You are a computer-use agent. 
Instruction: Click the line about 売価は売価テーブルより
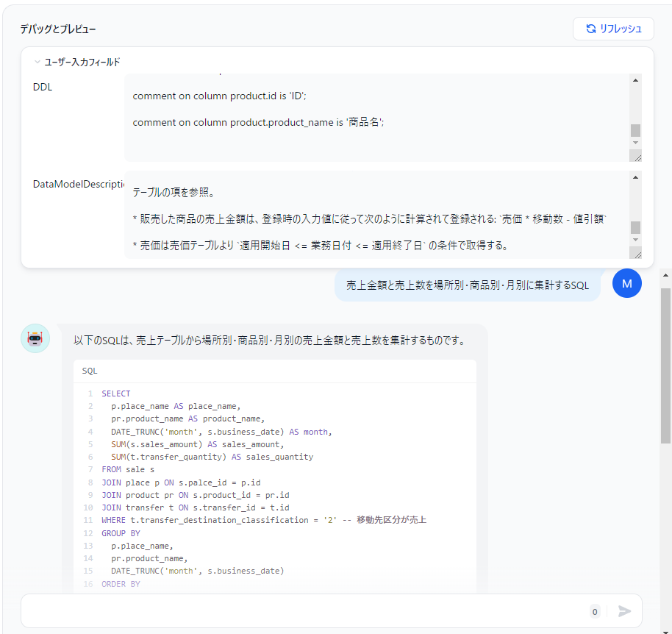(320, 245)
